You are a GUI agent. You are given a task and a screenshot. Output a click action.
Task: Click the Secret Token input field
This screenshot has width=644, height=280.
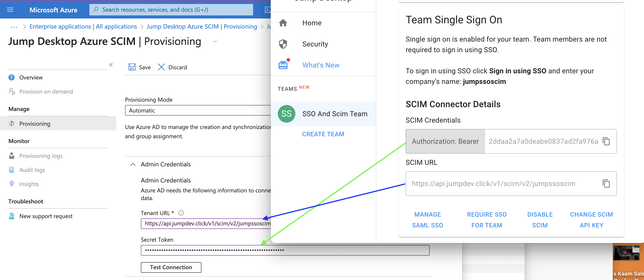coord(285,250)
